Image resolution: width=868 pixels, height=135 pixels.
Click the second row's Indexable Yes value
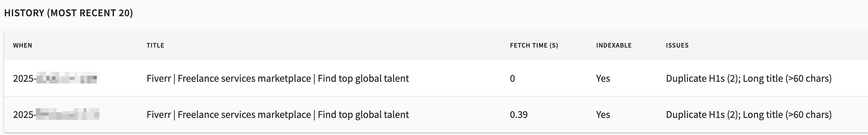point(603,115)
